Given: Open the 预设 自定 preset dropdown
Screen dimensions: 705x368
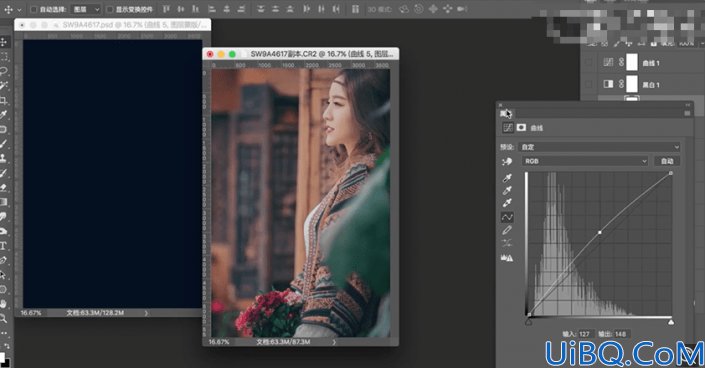Looking at the screenshot, I should (599, 147).
